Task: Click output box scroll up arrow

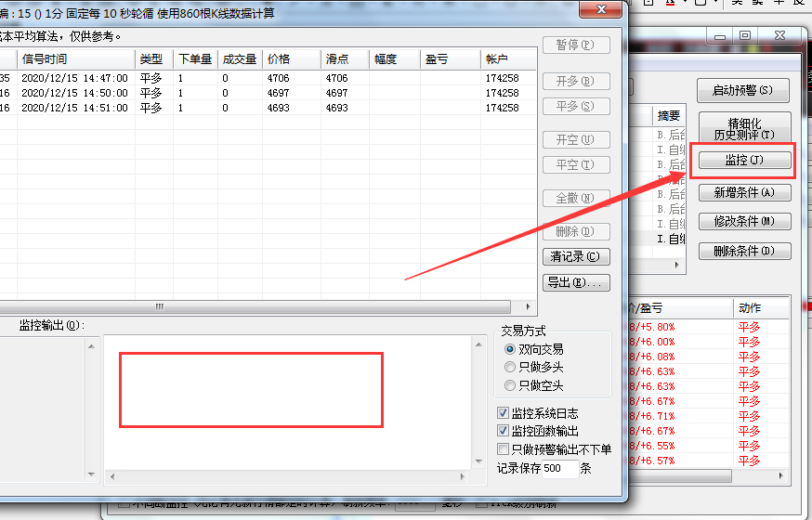Action: tap(478, 344)
